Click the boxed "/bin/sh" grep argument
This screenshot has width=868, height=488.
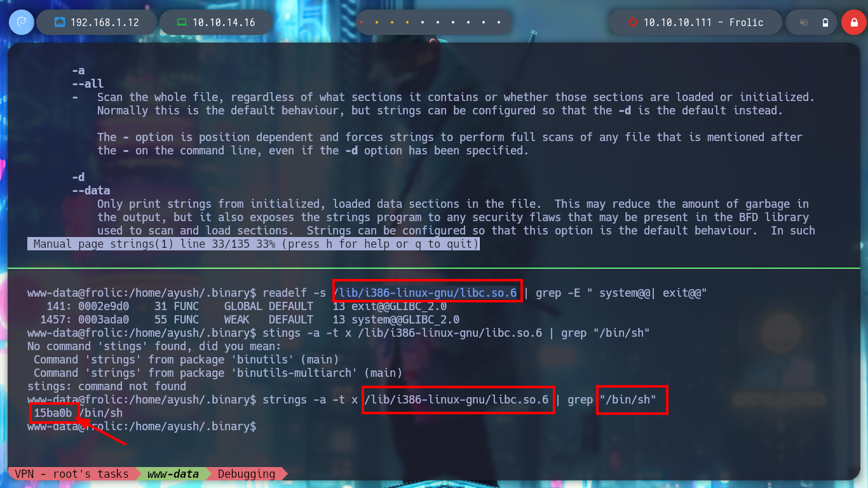632,400
